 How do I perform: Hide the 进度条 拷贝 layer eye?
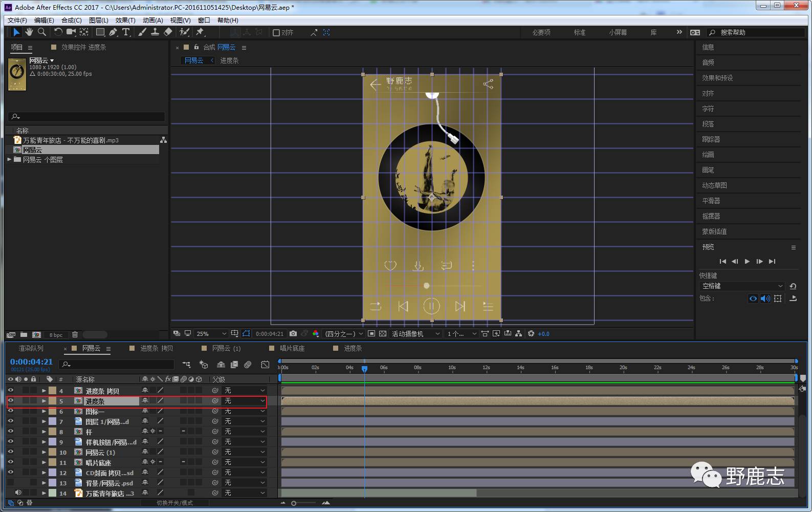click(x=10, y=391)
